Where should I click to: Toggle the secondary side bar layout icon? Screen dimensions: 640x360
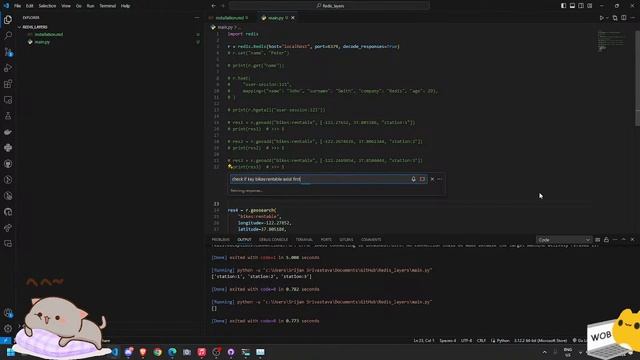pyautogui.click(x=581, y=6)
